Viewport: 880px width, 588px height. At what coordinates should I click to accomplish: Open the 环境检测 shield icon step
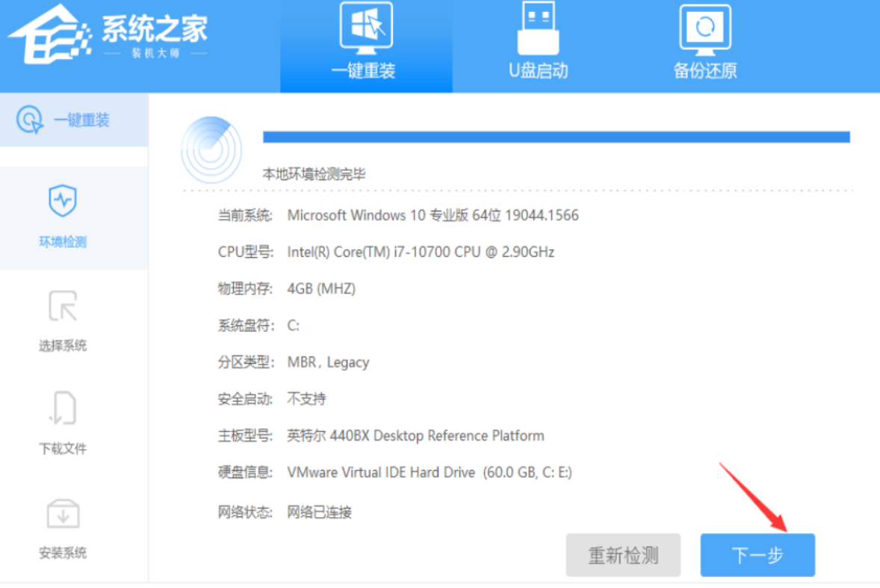pos(63,201)
